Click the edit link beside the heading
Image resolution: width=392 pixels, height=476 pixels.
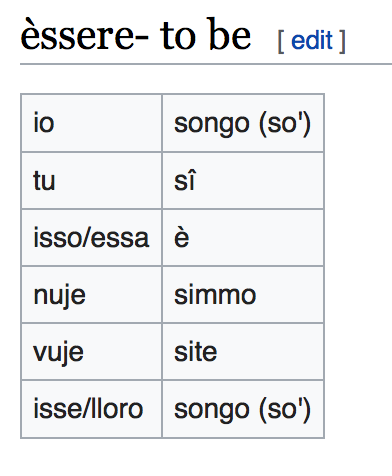click(312, 40)
